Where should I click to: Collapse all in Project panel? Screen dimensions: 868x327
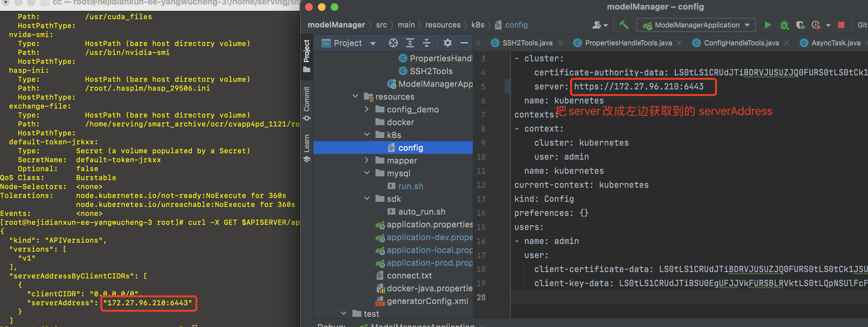(x=426, y=43)
